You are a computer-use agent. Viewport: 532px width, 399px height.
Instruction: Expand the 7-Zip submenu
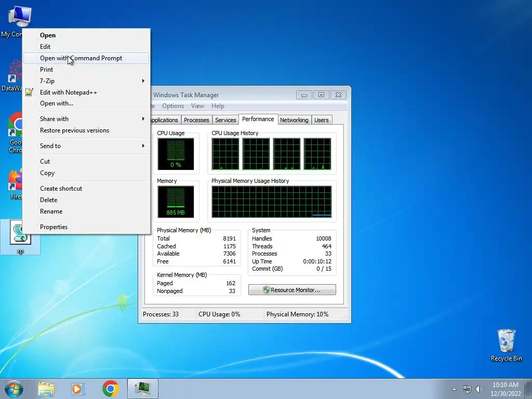86,81
